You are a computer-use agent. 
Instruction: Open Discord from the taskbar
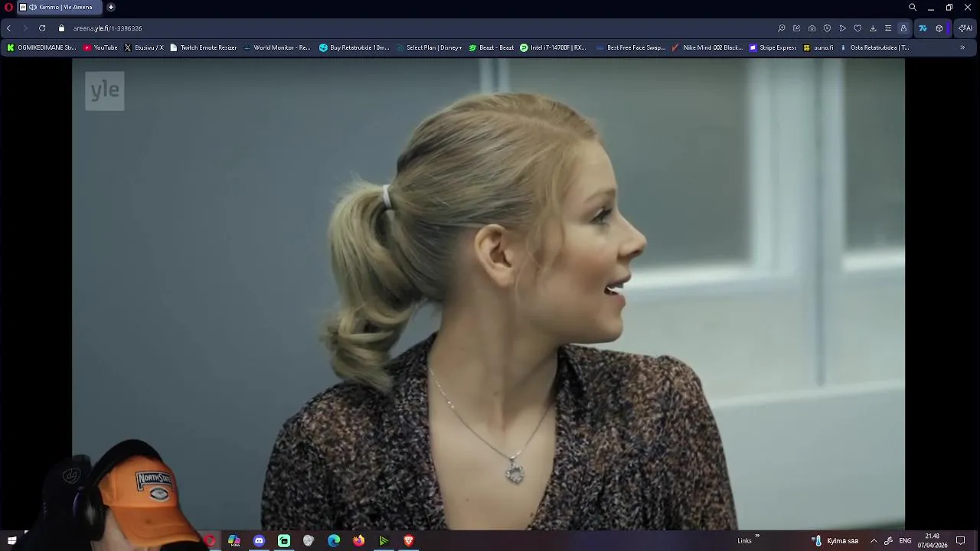259,541
